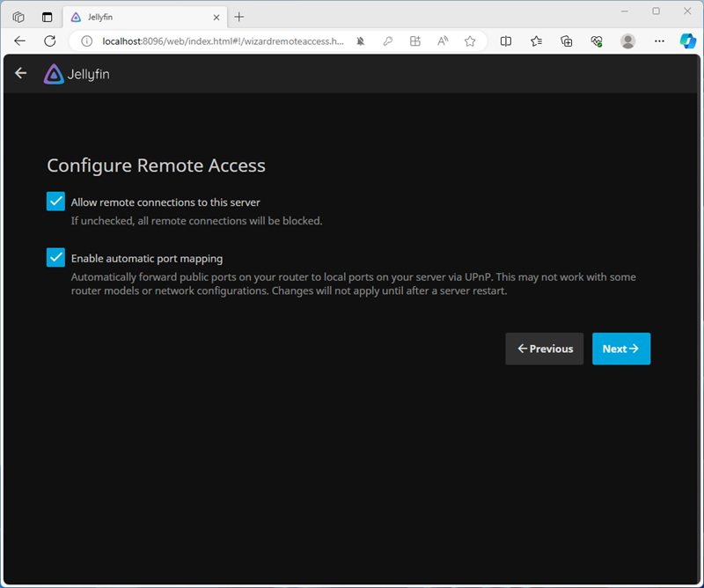The width and height of the screenshot is (704, 588).
Task: Open browser Settings and more menu
Action: 658,41
